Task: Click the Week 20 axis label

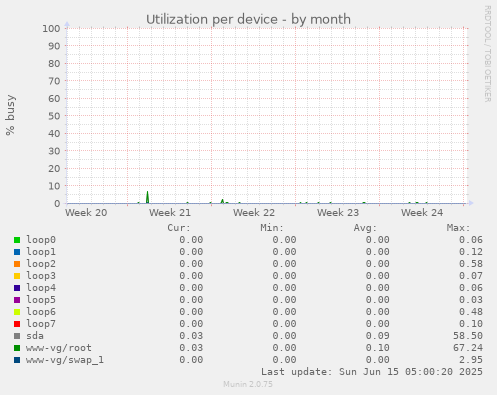Action: 86,213
